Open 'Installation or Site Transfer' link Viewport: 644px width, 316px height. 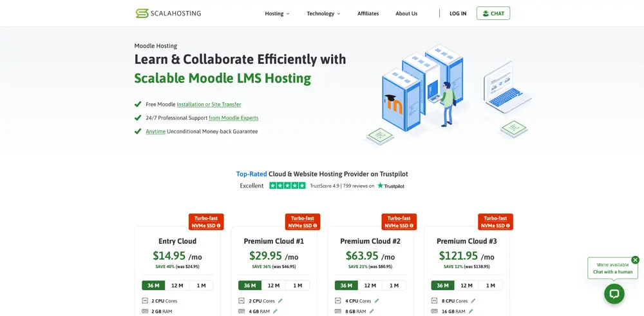[x=209, y=104]
